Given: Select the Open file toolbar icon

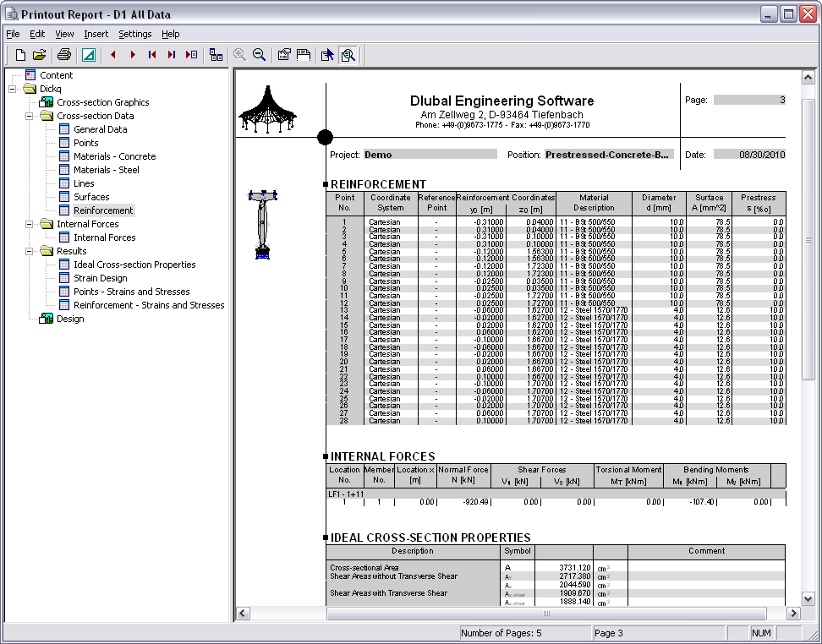Looking at the screenshot, I should pos(37,54).
